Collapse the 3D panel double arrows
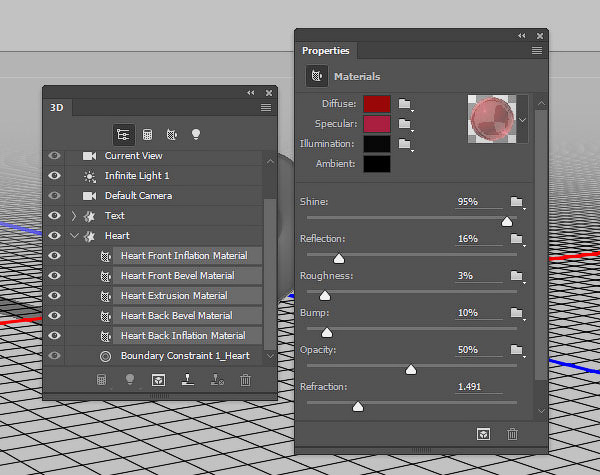The image size is (600, 475). [251, 93]
